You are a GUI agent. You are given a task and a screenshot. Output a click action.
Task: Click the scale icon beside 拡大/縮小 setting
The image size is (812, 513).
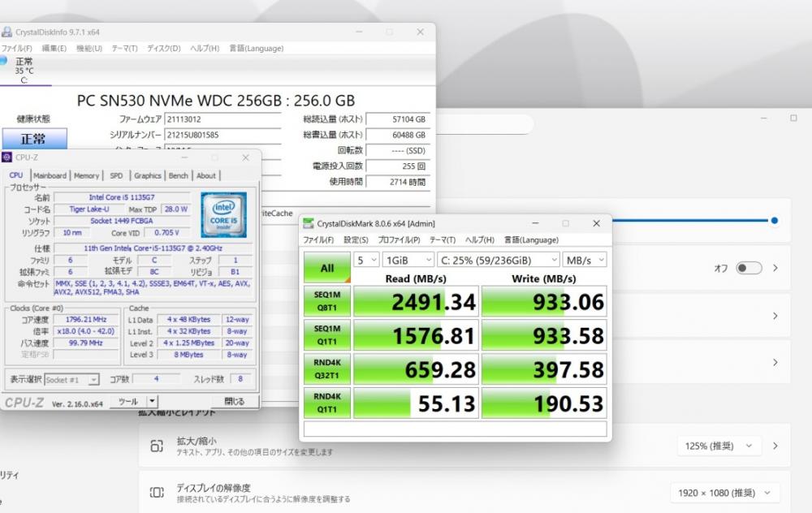click(157, 446)
